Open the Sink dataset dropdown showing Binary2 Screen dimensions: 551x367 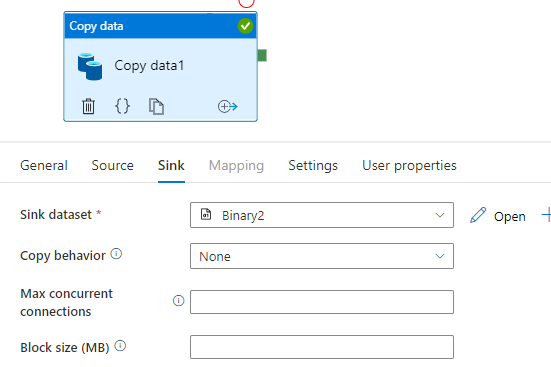322,215
